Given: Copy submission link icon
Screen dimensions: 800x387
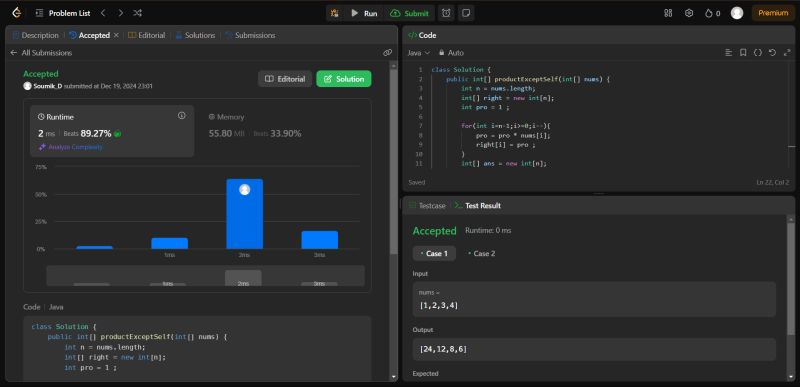Looking at the screenshot, I should tap(387, 53).
